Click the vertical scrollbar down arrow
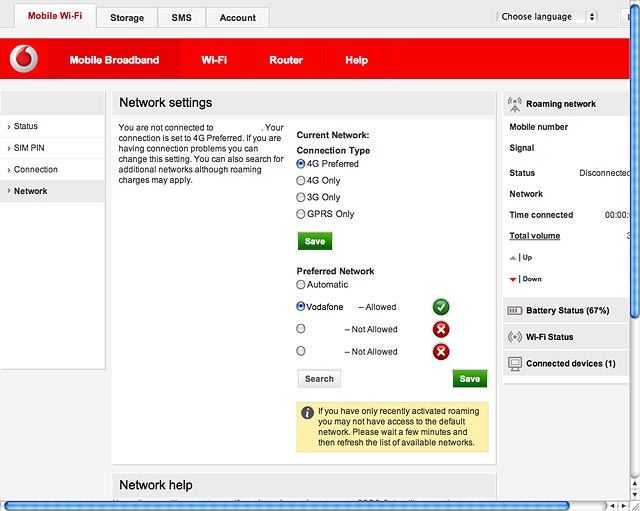The image size is (640, 511). tap(635, 494)
